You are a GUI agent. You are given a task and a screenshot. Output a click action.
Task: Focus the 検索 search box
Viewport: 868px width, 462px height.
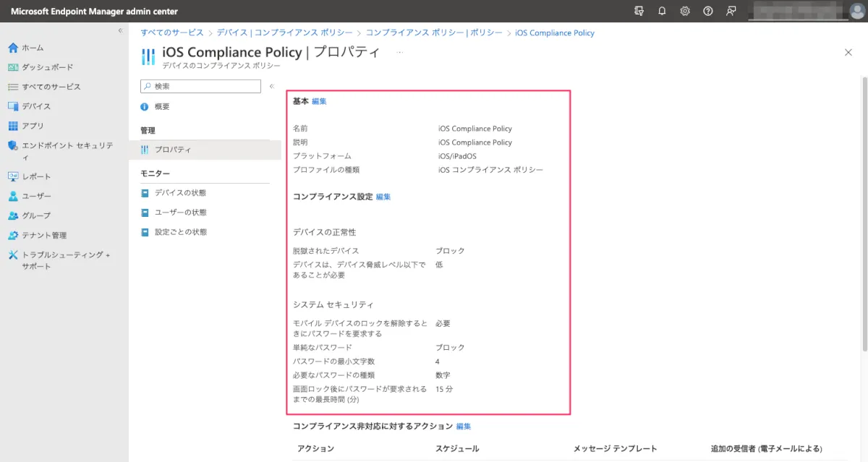pyautogui.click(x=200, y=86)
